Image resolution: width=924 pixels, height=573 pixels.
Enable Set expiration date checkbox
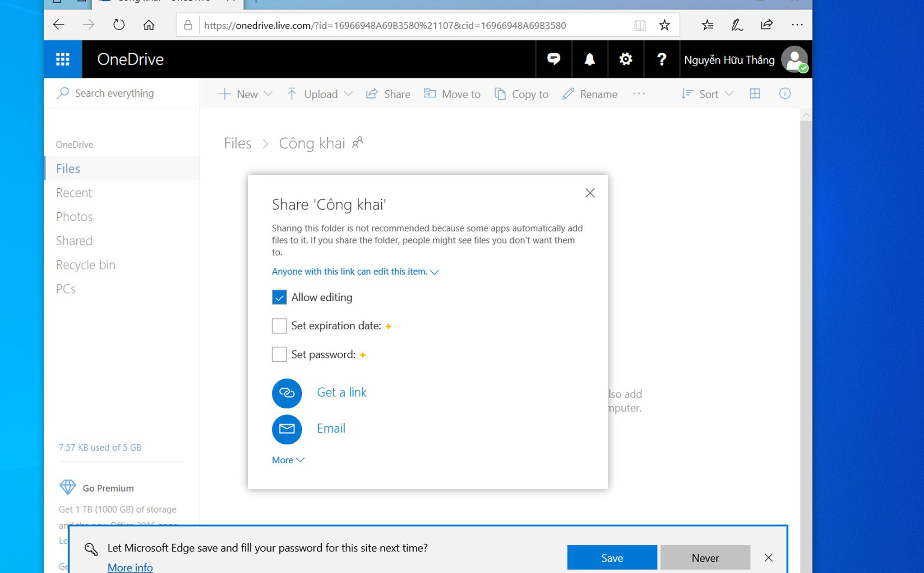pos(279,326)
